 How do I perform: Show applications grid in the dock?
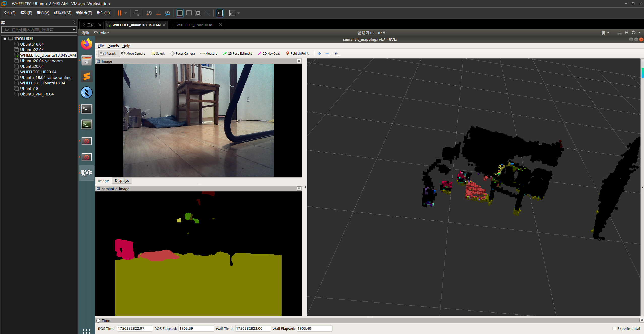(x=86, y=331)
